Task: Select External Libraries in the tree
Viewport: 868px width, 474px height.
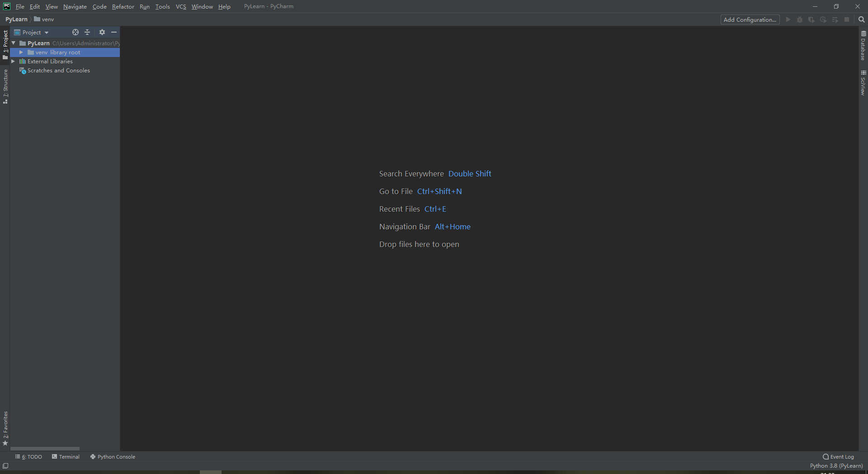Action: pyautogui.click(x=65, y=61)
